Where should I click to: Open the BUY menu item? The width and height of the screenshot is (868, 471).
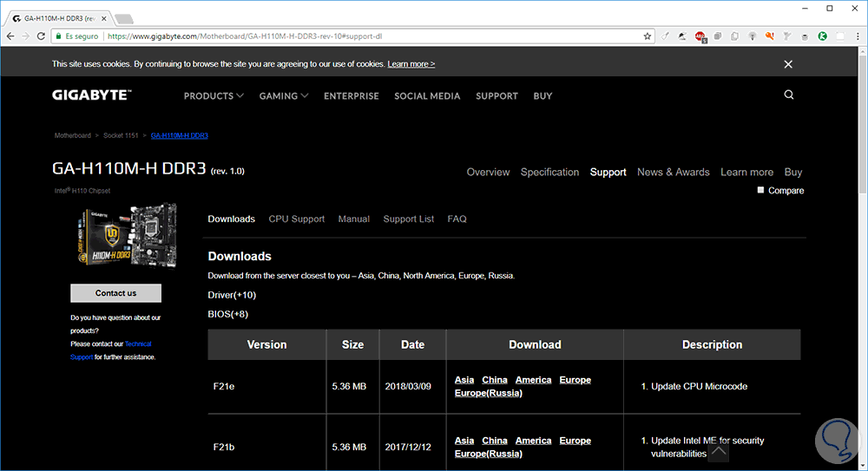pos(543,95)
